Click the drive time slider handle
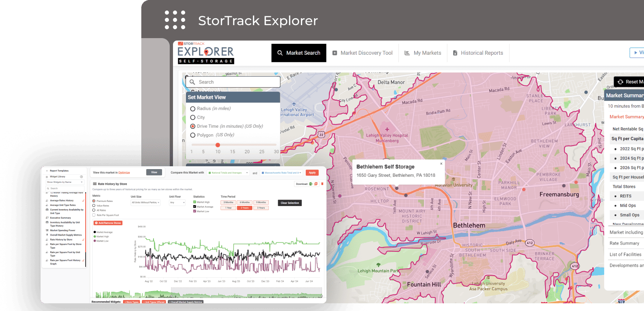This screenshot has width=644, height=311. pos(218,145)
